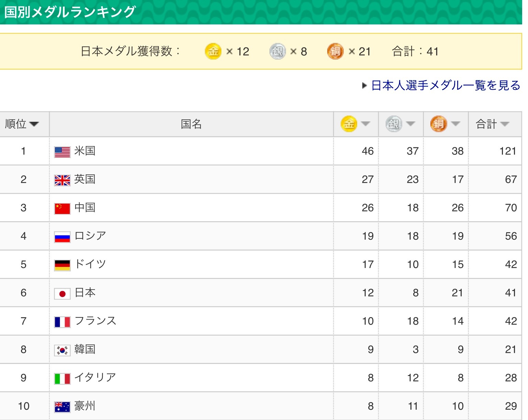This screenshot has width=528, height=420.
Task: Sort by 合計 total column arrow
Action: (505, 124)
